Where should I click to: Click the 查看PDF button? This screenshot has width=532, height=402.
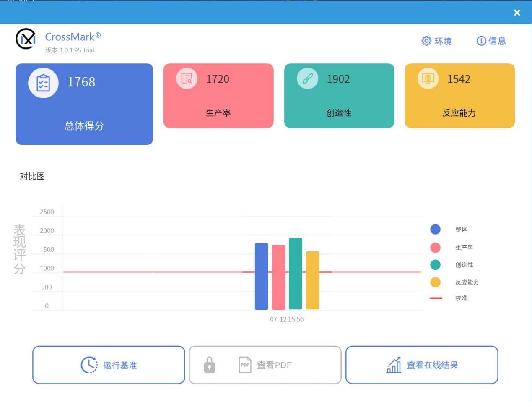[x=265, y=365]
